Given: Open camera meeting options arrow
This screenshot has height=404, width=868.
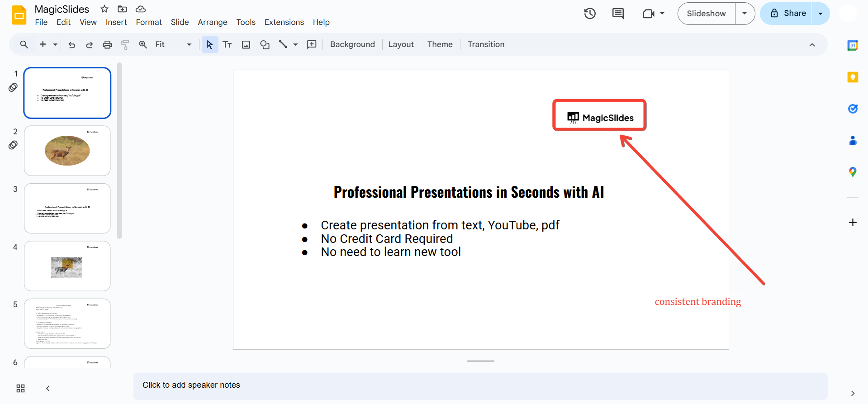Looking at the screenshot, I should (x=662, y=14).
